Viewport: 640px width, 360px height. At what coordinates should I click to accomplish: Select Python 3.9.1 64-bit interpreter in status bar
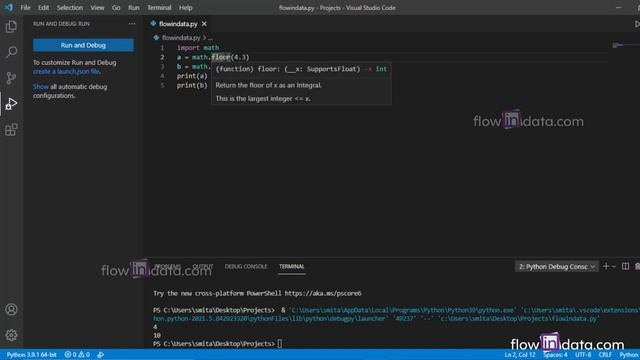(x=31, y=355)
